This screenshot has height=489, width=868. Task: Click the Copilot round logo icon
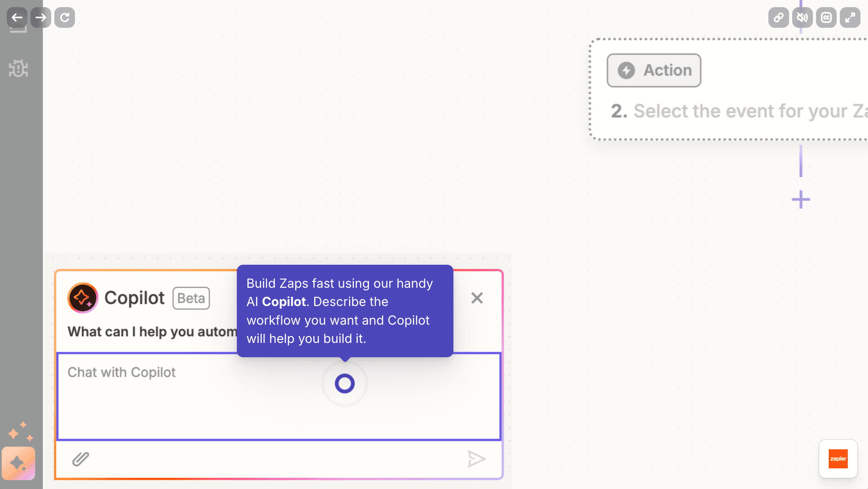click(x=83, y=298)
